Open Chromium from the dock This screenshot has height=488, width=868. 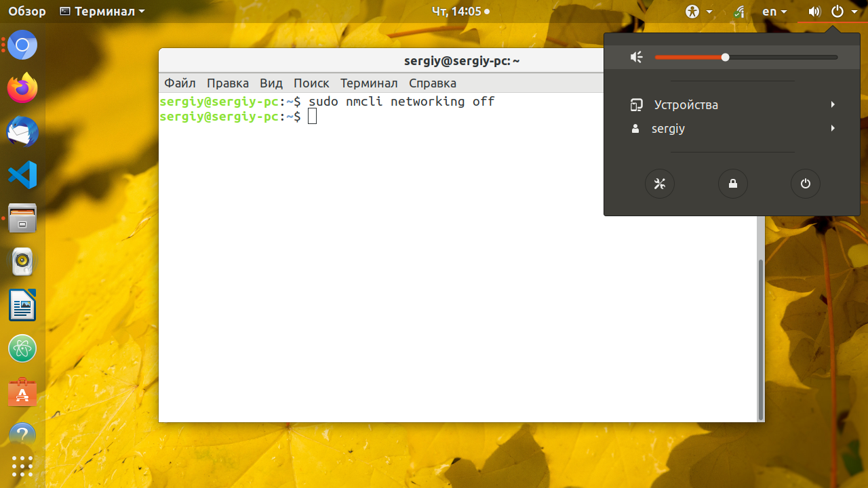point(22,45)
